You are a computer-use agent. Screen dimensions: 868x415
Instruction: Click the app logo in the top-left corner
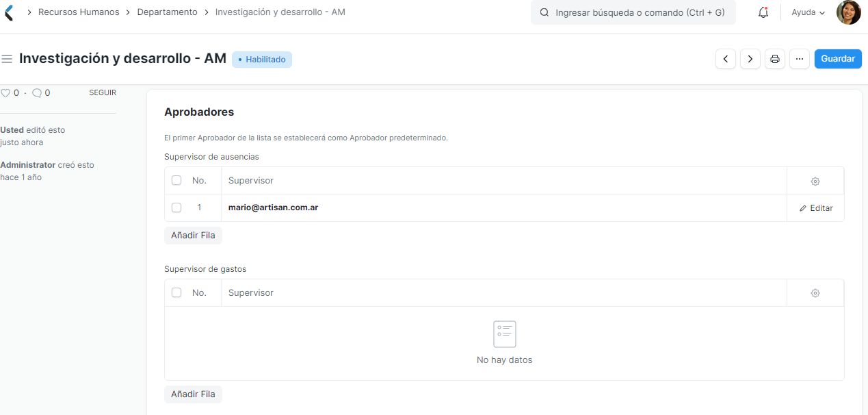pos(8,12)
